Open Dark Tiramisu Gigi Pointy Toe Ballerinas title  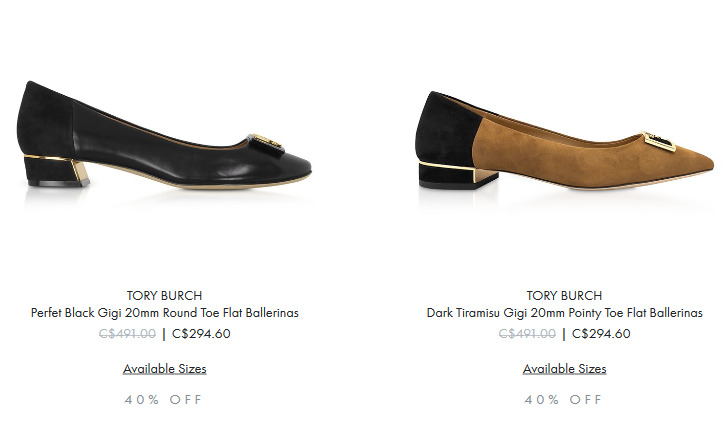tap(565, 313)
